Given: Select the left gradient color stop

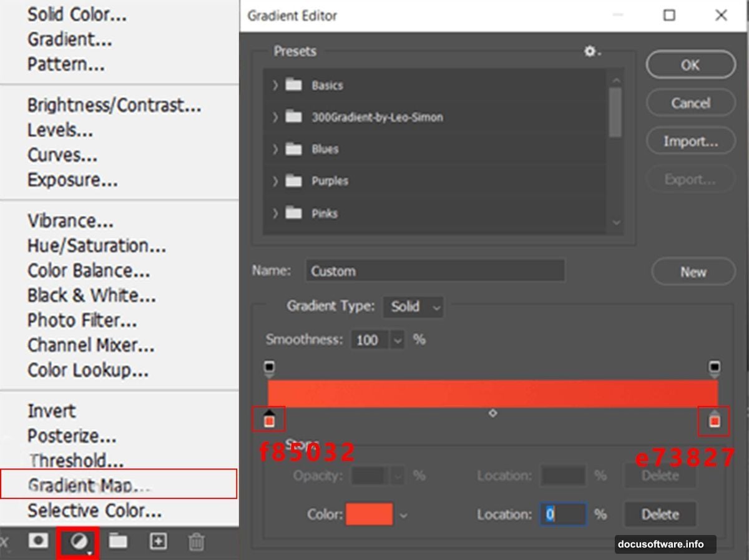Looking at the screenshot, I should [268, 420].
